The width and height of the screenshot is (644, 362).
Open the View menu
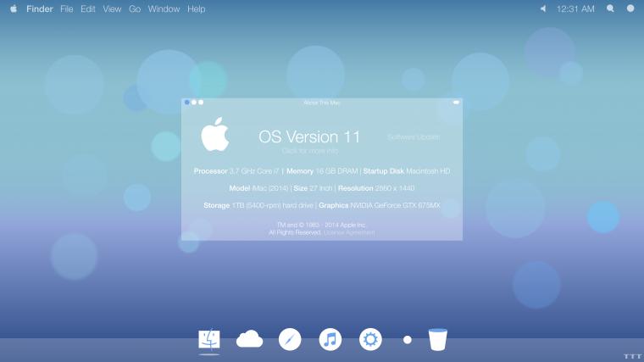point(112,9)
